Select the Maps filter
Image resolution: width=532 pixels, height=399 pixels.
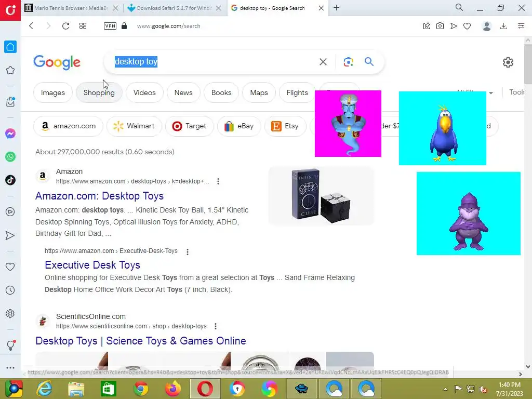[x=259, y=92]
